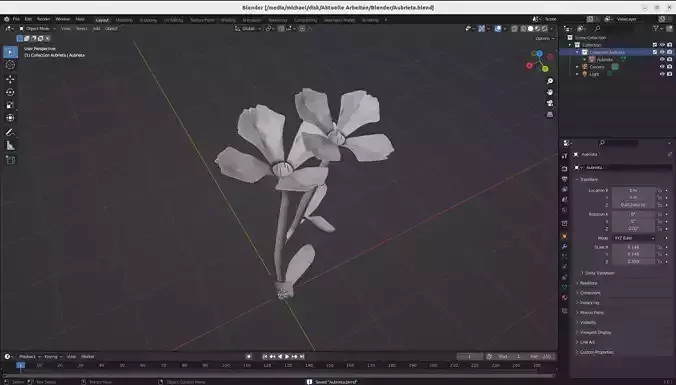Open the Edit menu
676x385 pixels.
28,19
